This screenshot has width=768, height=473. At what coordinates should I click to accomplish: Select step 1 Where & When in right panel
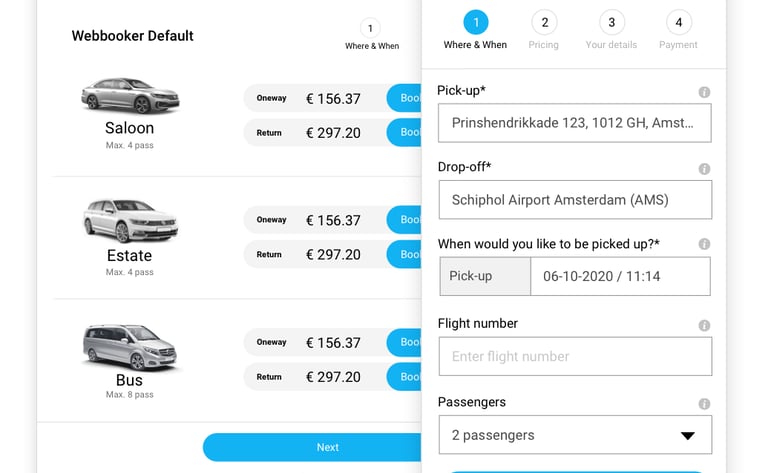tap(476, 30)
